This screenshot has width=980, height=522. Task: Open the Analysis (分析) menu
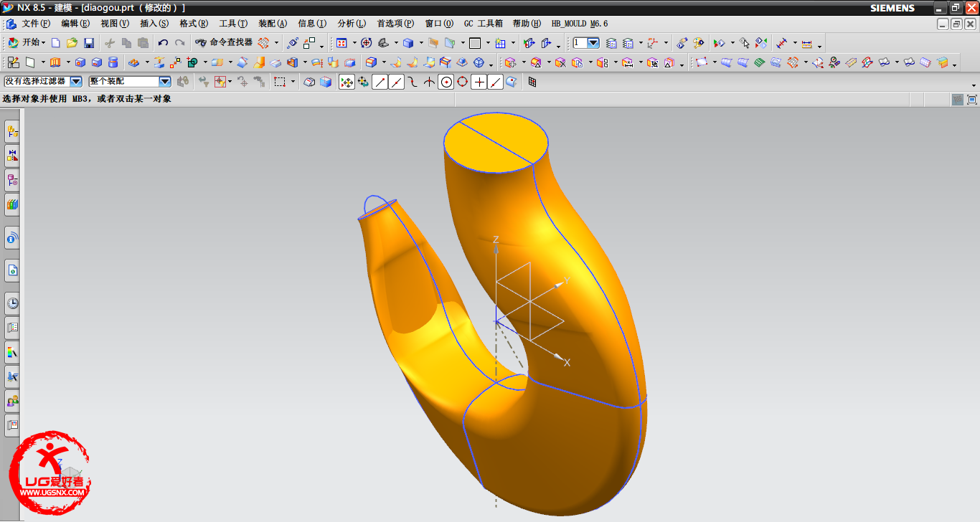click(x=352, y=24)
